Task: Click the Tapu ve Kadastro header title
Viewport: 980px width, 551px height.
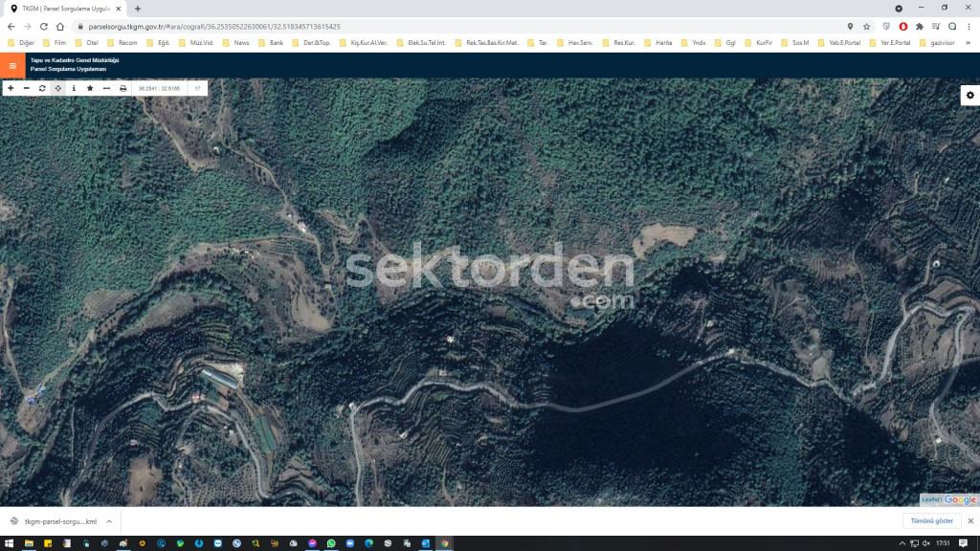Action: point(75,64)
